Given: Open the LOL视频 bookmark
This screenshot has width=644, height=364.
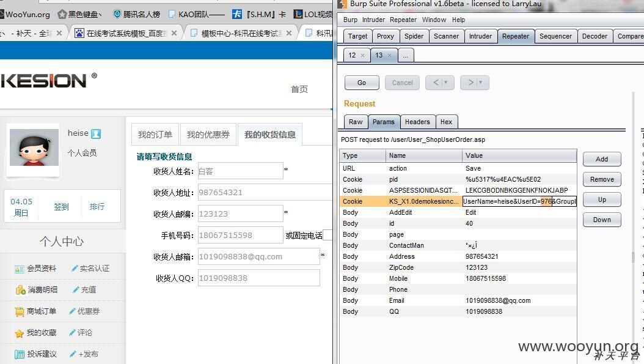Looking at the screenshot, I should click(x=313, y=15).
